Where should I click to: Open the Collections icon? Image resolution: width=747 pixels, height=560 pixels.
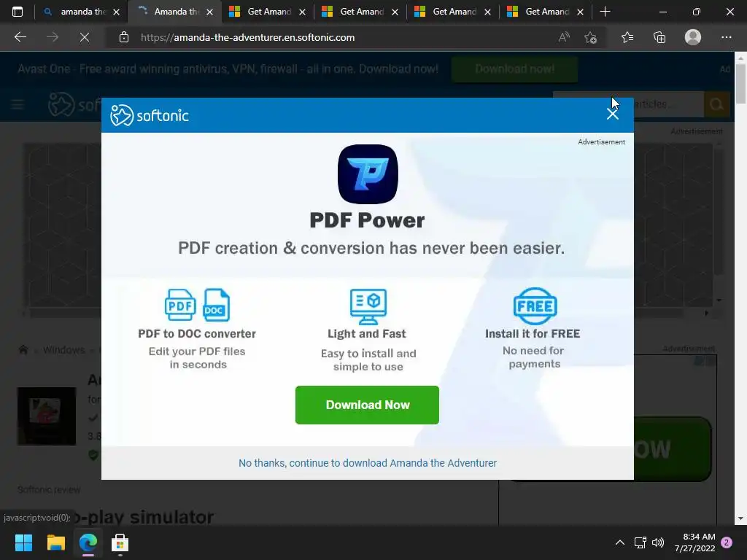659,37
